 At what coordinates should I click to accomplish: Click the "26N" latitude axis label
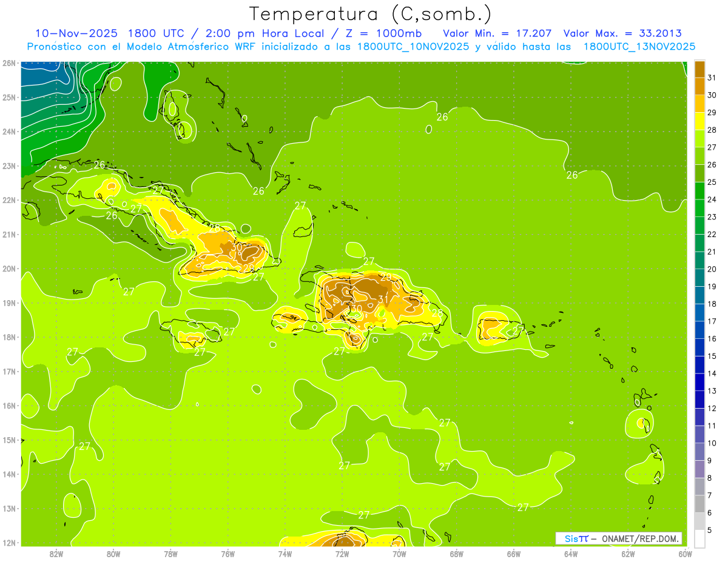(8, 63)
